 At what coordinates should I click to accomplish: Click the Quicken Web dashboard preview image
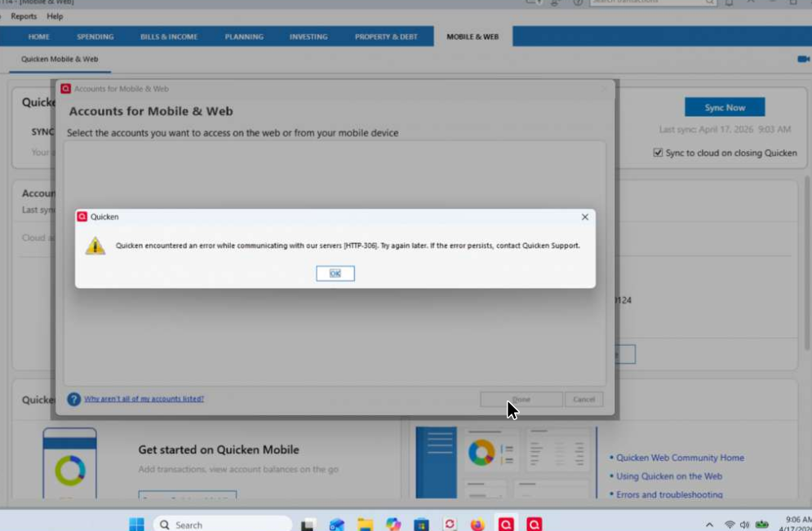(506, 462)
